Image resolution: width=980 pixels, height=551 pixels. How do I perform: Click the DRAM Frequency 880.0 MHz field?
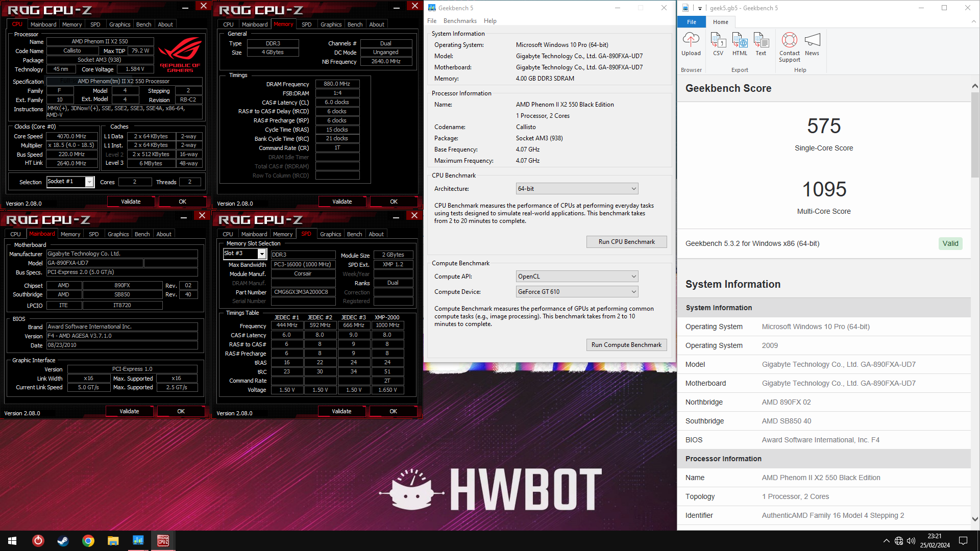(337, 84)
